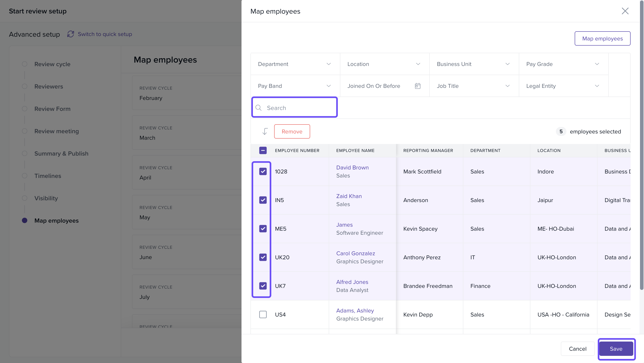644x363 pixels.
Task: Uncheck Carol Gonzalez's row checkbox
Action: point(263,257)
